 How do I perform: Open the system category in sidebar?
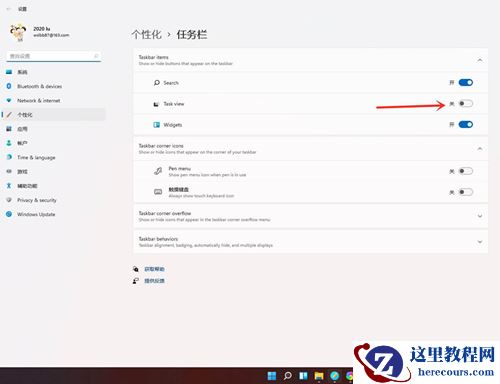click(x=53, y=72)
